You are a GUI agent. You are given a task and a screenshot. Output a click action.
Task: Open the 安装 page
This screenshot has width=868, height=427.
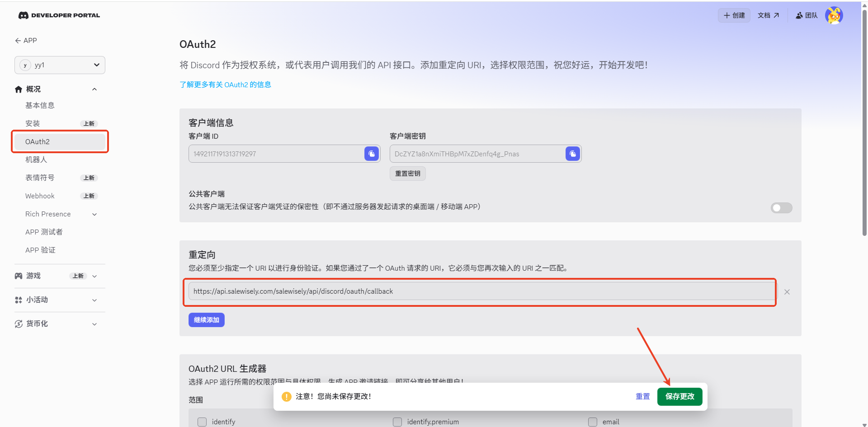click(33, 123)
